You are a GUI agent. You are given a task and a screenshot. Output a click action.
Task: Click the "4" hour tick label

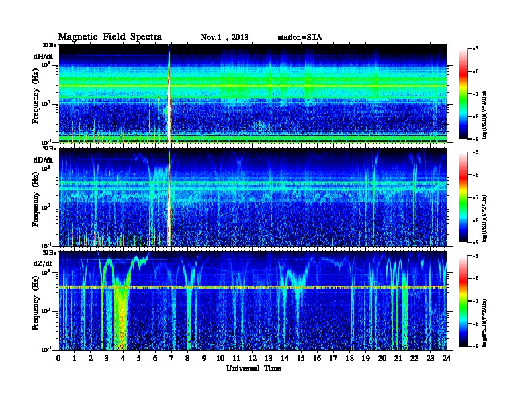pyautogui.click(x=123, y=358)
